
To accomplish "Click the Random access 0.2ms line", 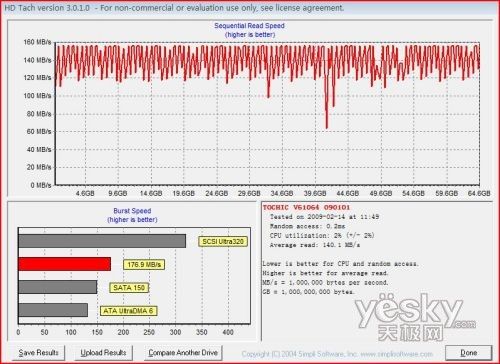I will point(307,226).
